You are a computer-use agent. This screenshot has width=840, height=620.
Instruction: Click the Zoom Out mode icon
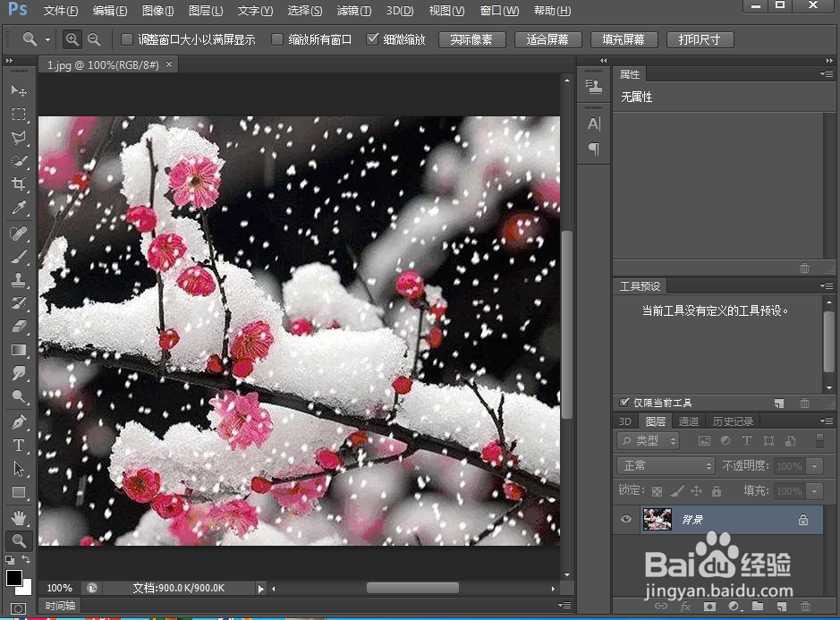coord(94,39)
